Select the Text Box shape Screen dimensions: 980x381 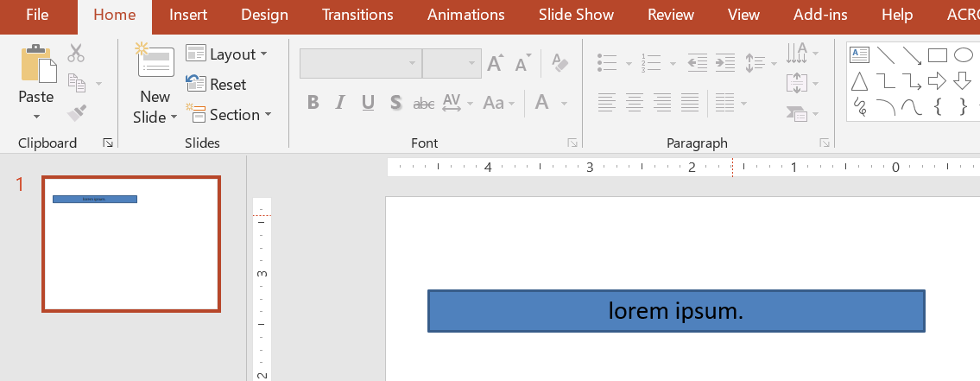click(859, 55)
